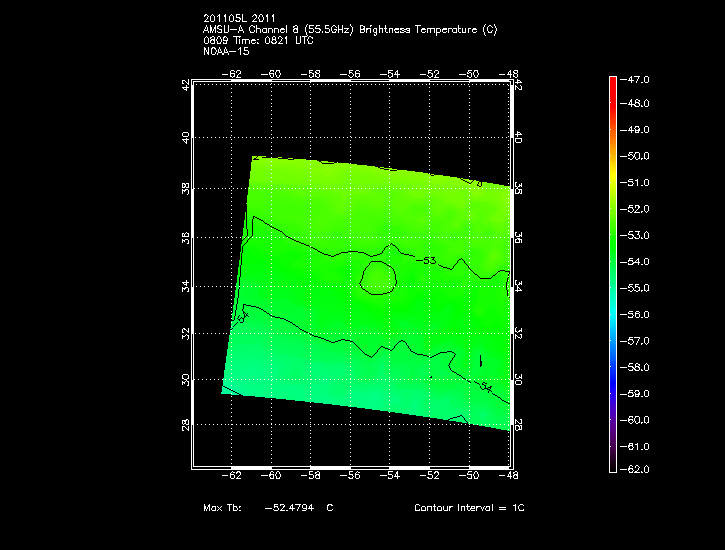Click the 'Time: 0821 UTC' text
The image size is (725, 550).
261,40
